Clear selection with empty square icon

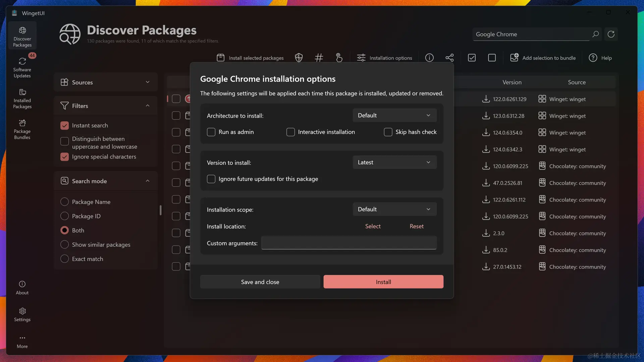tap(492, 58)
